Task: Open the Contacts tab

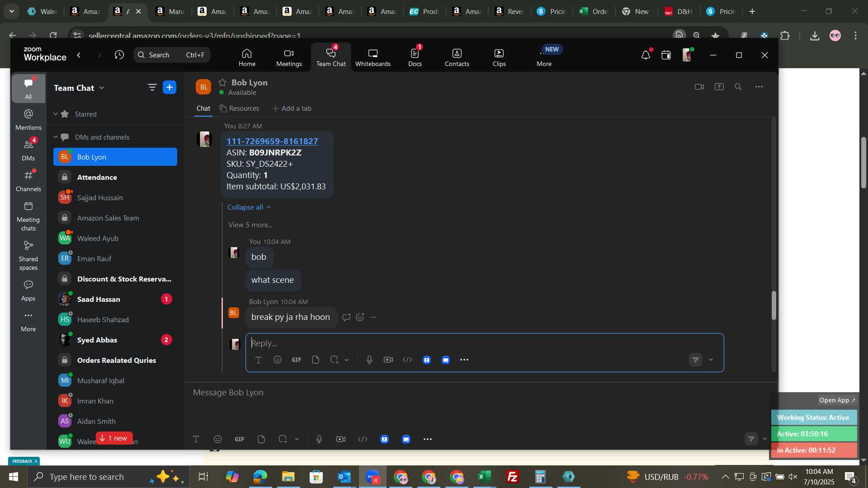Action: 457,57
